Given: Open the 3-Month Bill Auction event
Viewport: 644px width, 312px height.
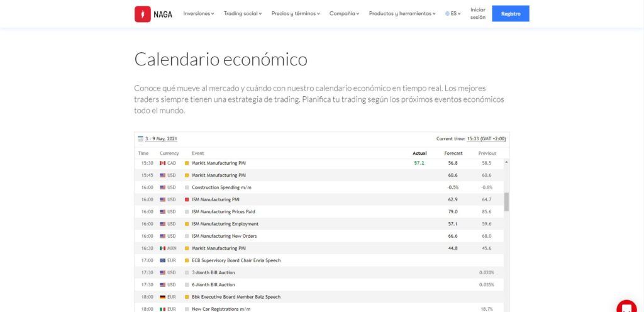Looking at the screenshot, I should 213,272.
